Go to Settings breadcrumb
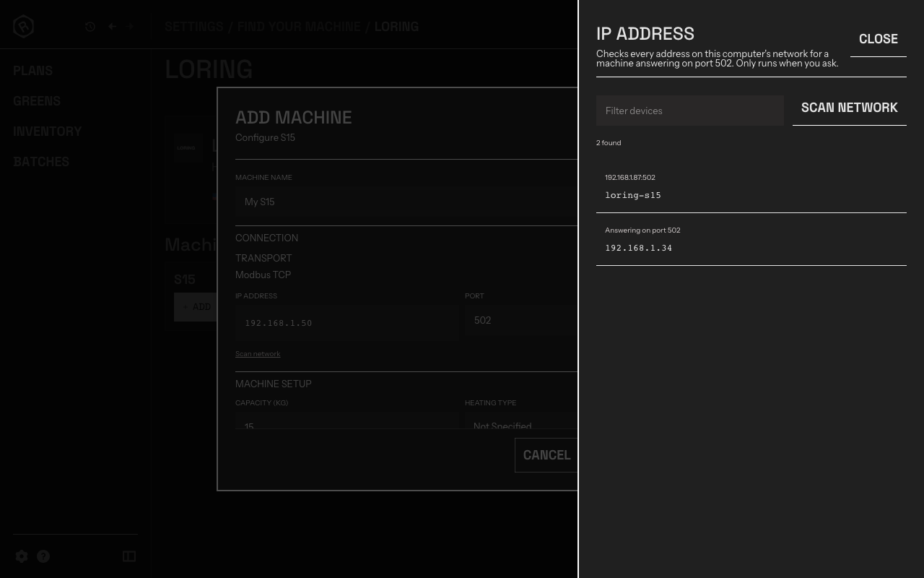 tap(194, 27)
